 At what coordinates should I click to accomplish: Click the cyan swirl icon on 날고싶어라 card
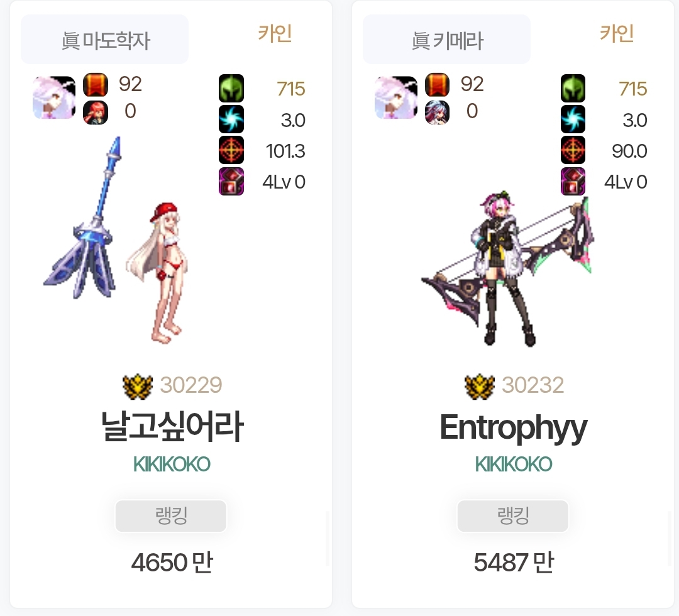tap(231, 119)
